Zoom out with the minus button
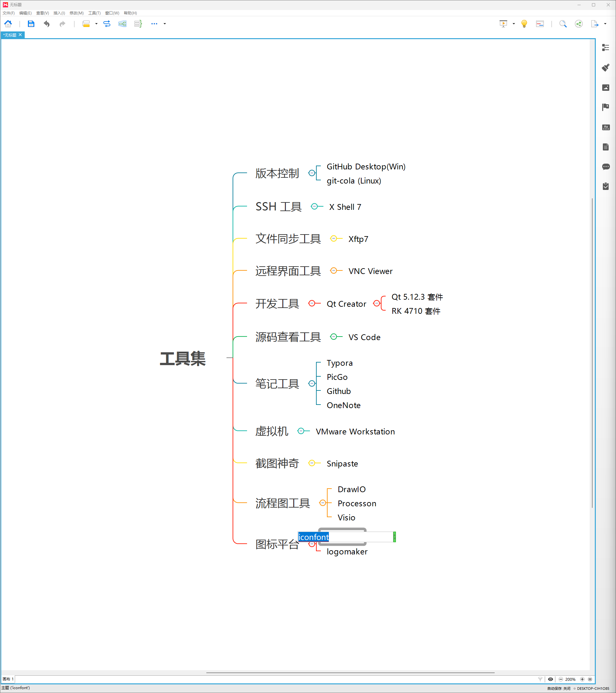This screenshot has height=693, width=616. pyautogui.click(x=561, y=679)
